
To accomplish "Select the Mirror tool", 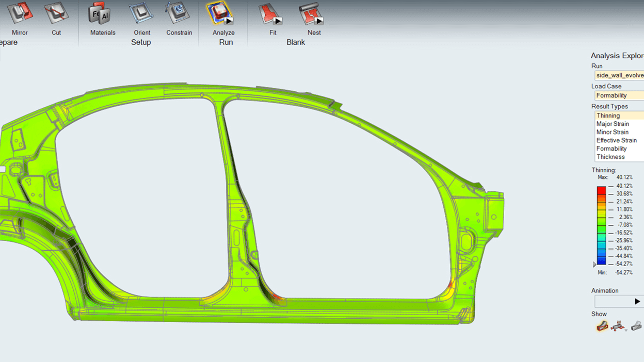I will [x=20, y=14].
